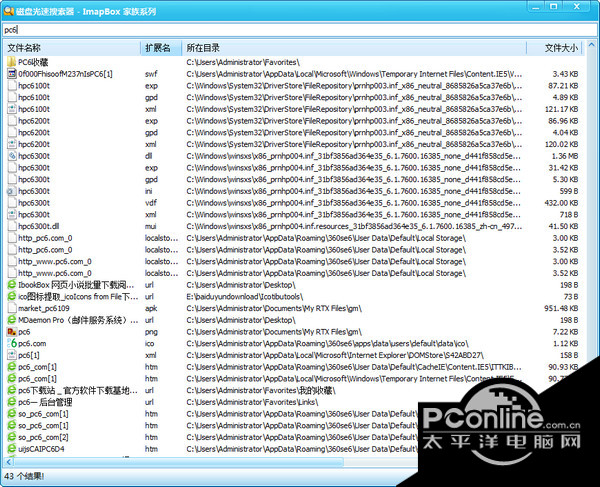The height and width of the screenshot is (487, 600).
Task: Click the DOMStore\S42ABD27 directory path
Action: pos(335,355)
